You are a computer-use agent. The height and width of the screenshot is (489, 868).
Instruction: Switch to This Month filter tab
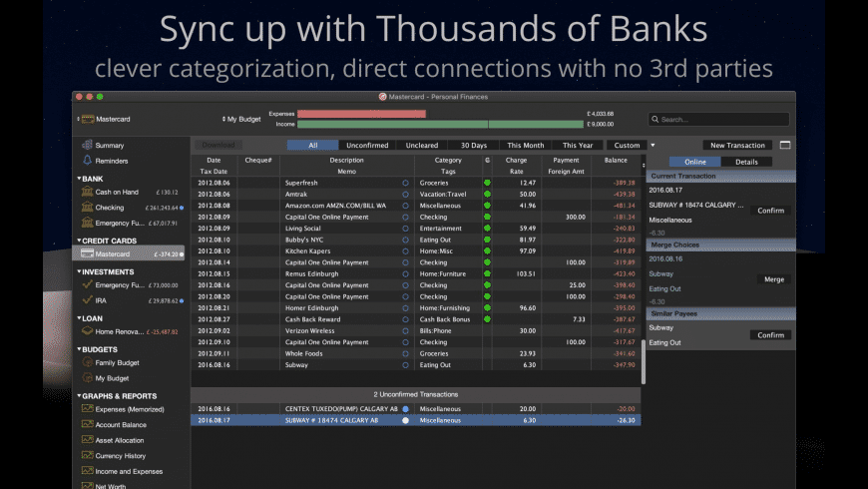(526, 145)
